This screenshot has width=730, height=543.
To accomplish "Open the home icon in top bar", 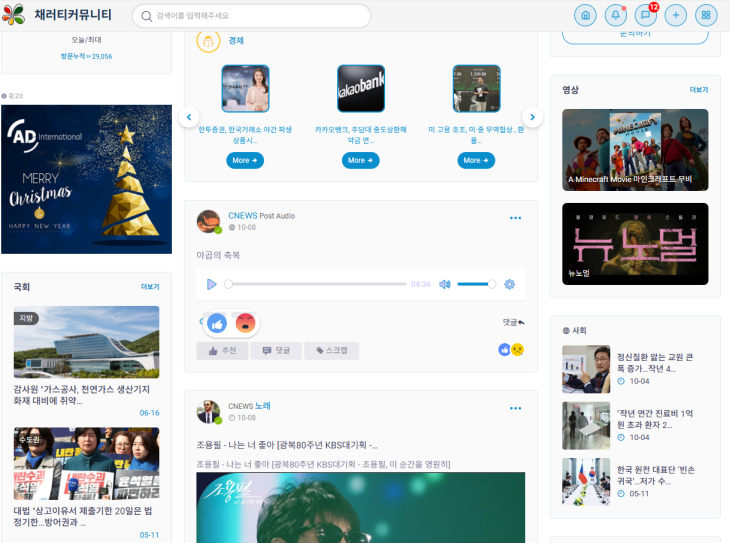I will click(585, 15).
